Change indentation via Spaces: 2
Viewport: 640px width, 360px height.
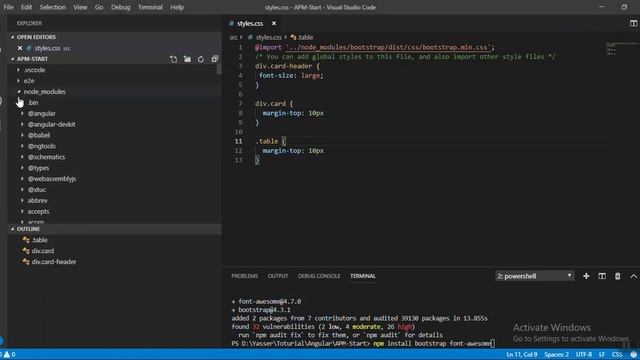[x=556, y=355]
